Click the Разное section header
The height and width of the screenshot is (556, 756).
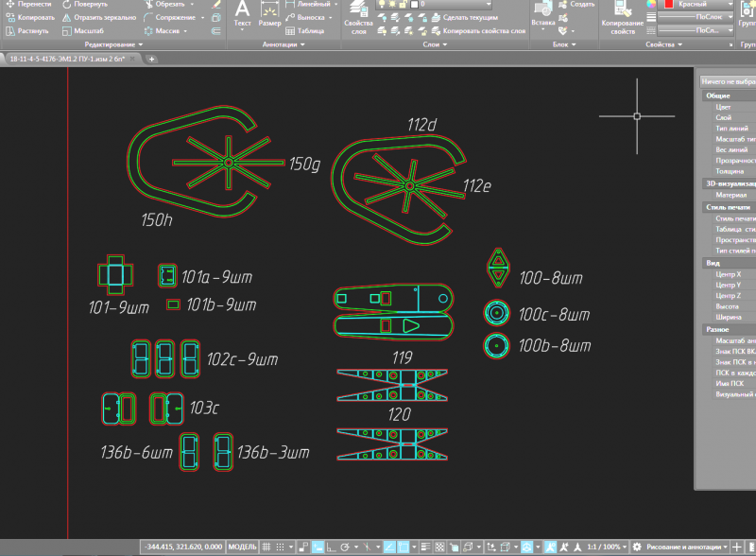pyautogui.click(x=728, y=329)
